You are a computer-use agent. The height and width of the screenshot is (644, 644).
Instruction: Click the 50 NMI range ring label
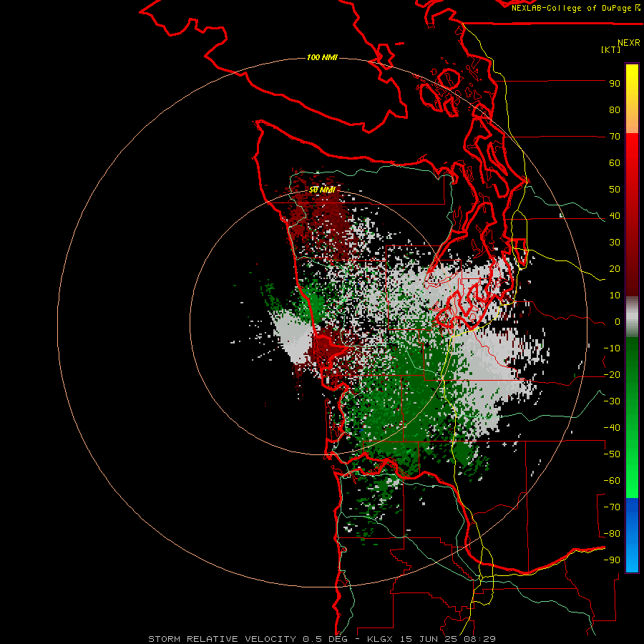click(322, 190)
